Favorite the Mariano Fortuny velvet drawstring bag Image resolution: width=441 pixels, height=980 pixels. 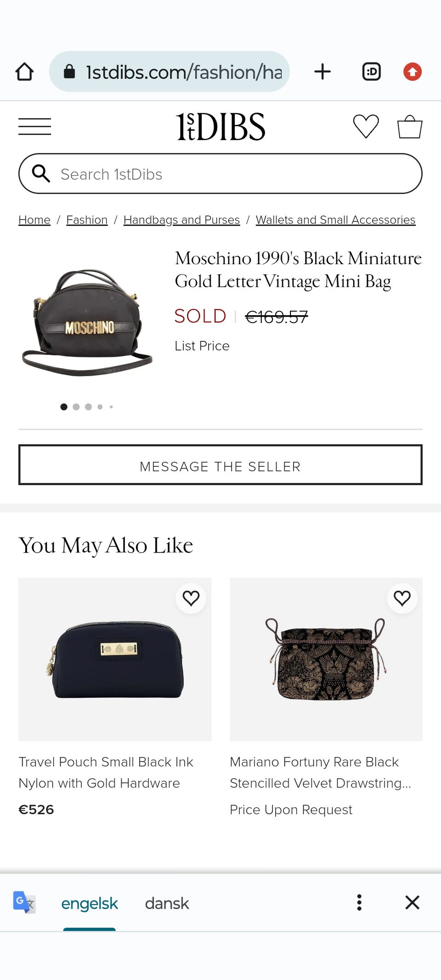tap(402, 598)
